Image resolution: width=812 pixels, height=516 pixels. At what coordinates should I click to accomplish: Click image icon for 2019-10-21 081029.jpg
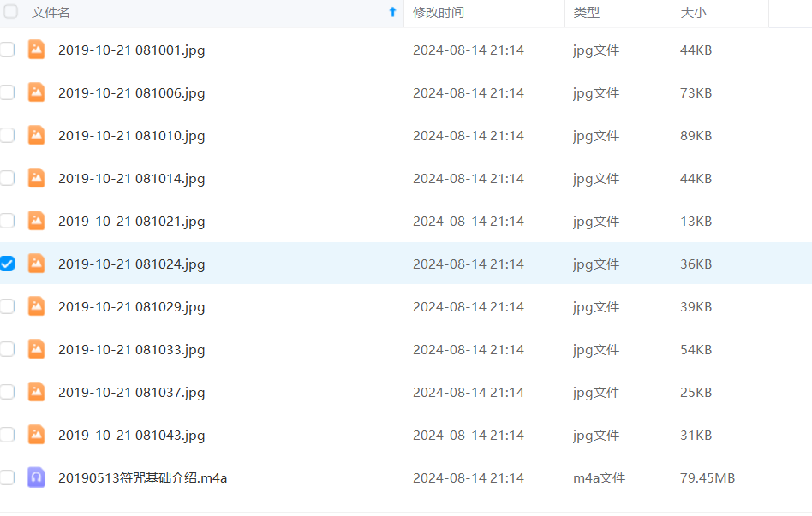click(x=36, y=306)
